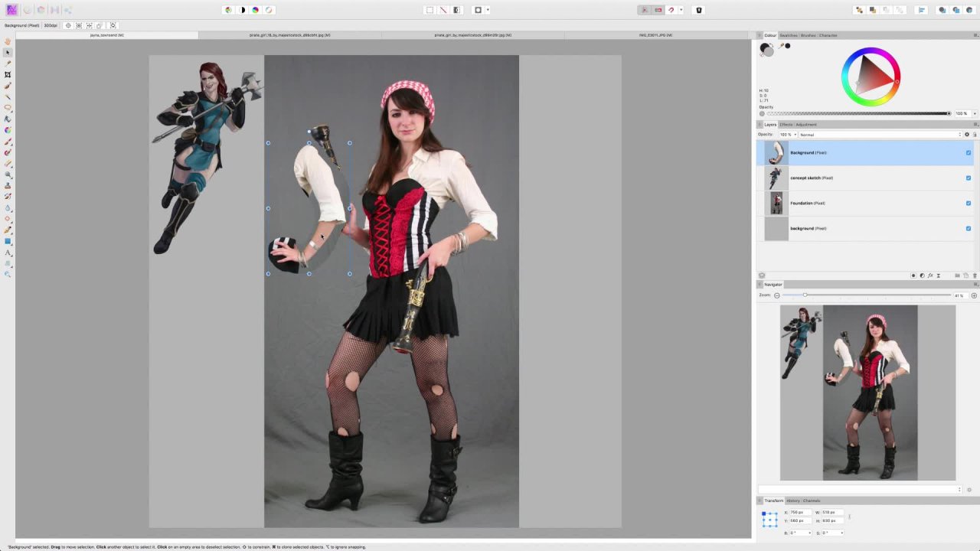This screenshot has height=551, width=980.
Task: Select the Move tool
Action: tap(8, 52)
